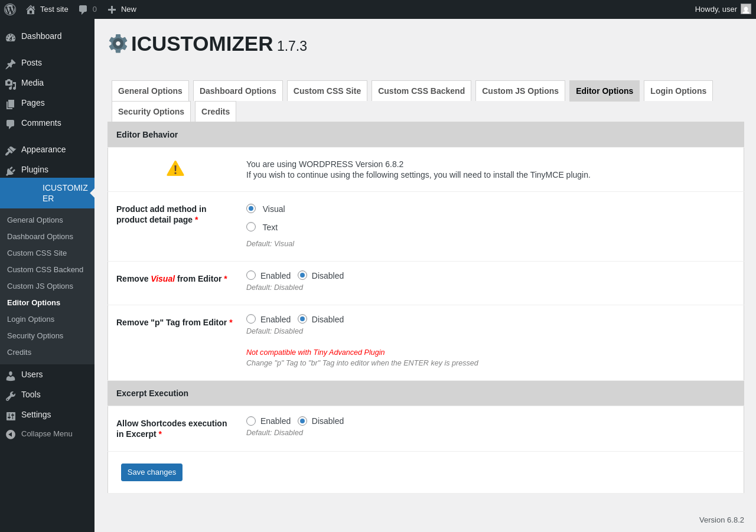Select Disabled for Remove "p" Tag

point(302,319)
